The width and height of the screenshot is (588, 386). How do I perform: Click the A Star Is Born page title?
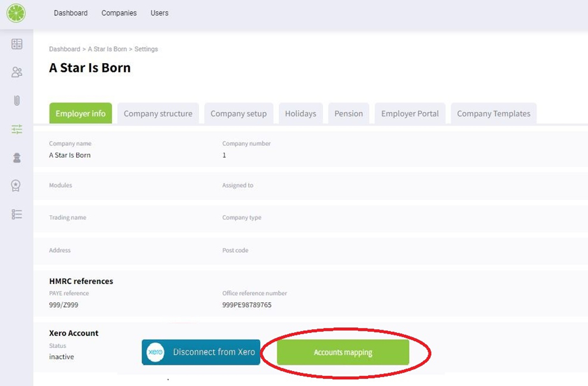coord(90,68)
